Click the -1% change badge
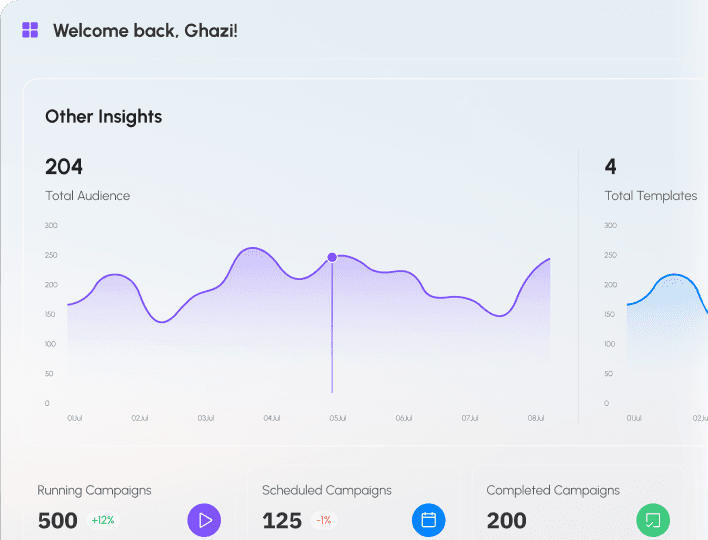708x540 pixels. 324,520
